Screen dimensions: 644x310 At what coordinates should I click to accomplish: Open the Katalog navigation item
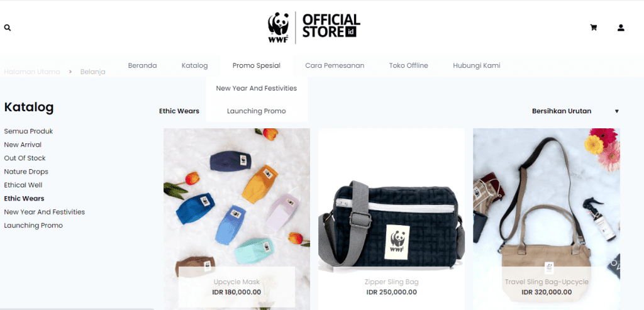point(194,65)
